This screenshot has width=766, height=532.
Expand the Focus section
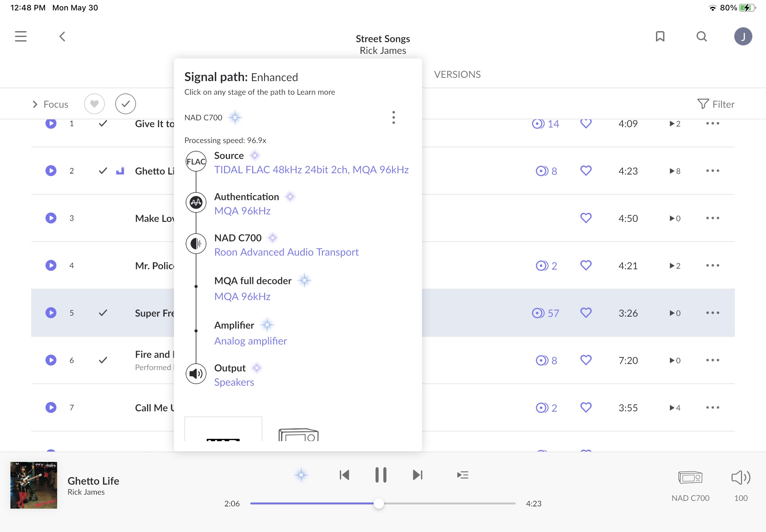click(50, 104)
